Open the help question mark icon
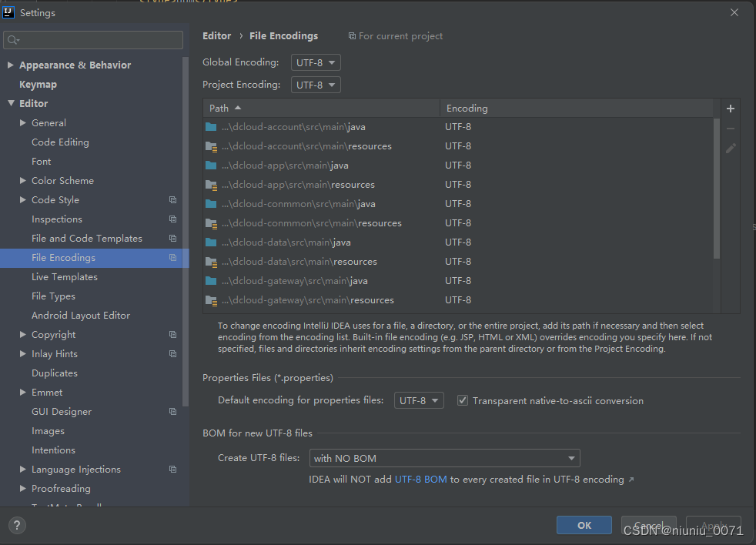The width and height of the screenshot is (756, 545). coord(17,525)
